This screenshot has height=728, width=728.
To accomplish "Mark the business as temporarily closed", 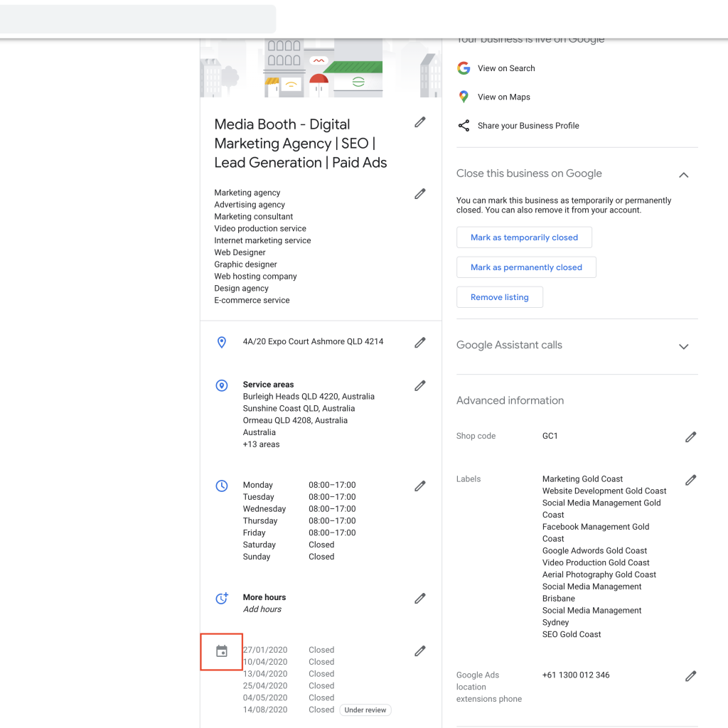I will [x=524, y=237].
